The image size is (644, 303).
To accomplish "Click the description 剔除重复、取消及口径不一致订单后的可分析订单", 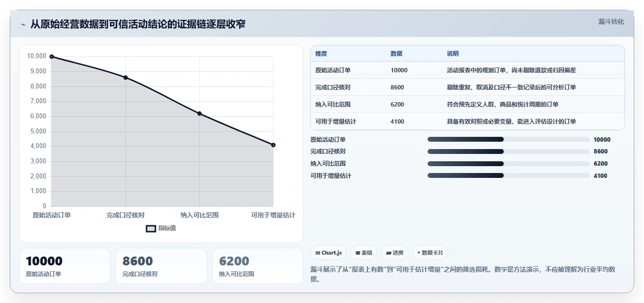I will (x=511, y=87).
